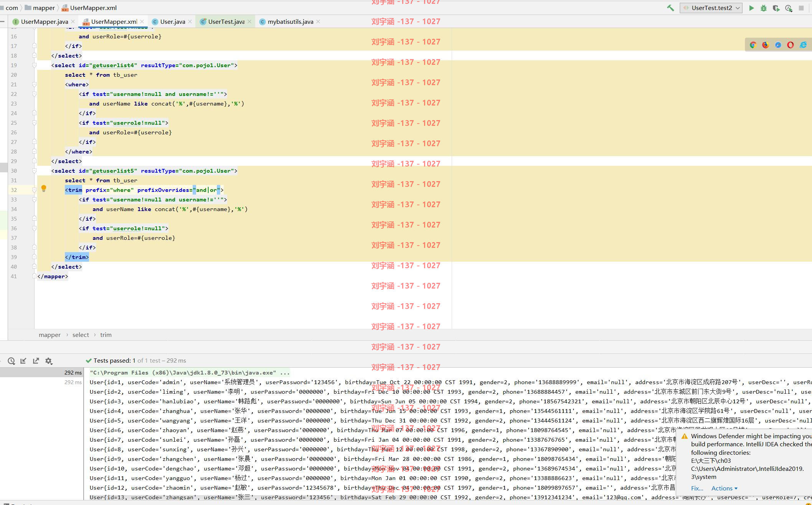This screenshot has height=505, width=812.
Task: Fold the if block at line 25
Action: tap(34, 123)
